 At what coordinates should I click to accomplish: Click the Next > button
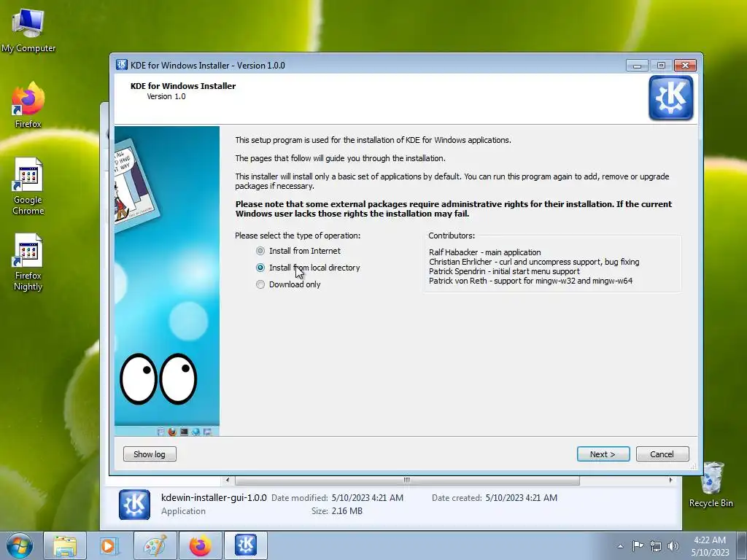point(603,454)
